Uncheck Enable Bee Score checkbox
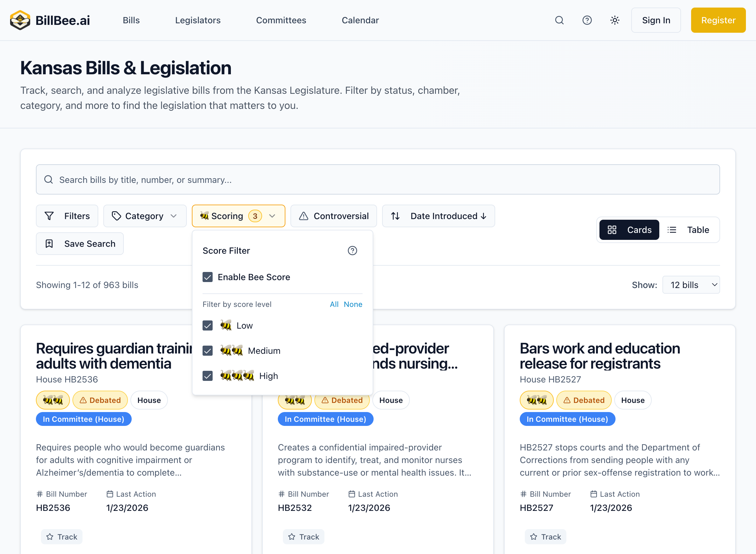The image size is (756, 554). pyautogui.click(x=207, y=277)
